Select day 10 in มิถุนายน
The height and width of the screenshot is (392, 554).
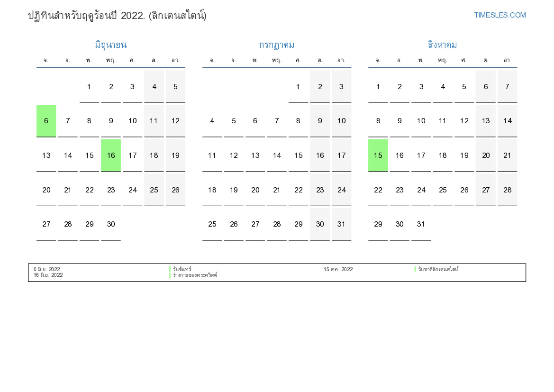(133, 121)
